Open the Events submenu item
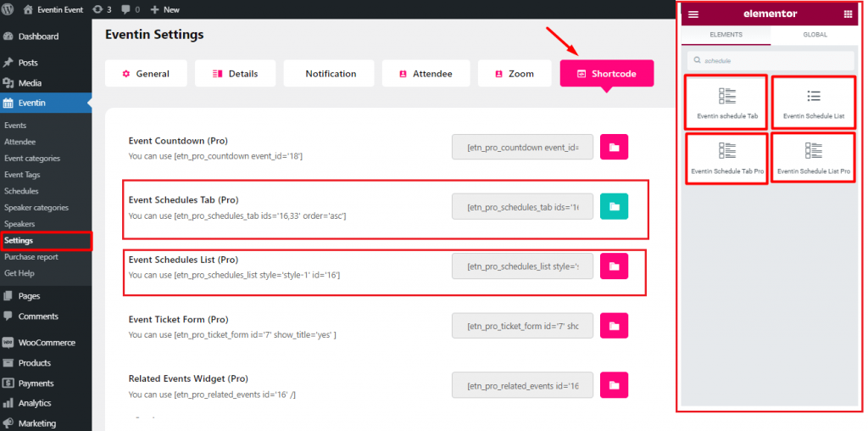 [15, 126]
